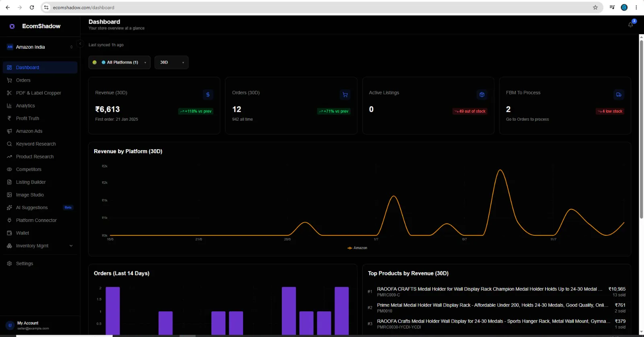This screenshot has height=337, width=644.
Task: Click the tallest peak on the revenue chart
Action: tap(500, 170)
